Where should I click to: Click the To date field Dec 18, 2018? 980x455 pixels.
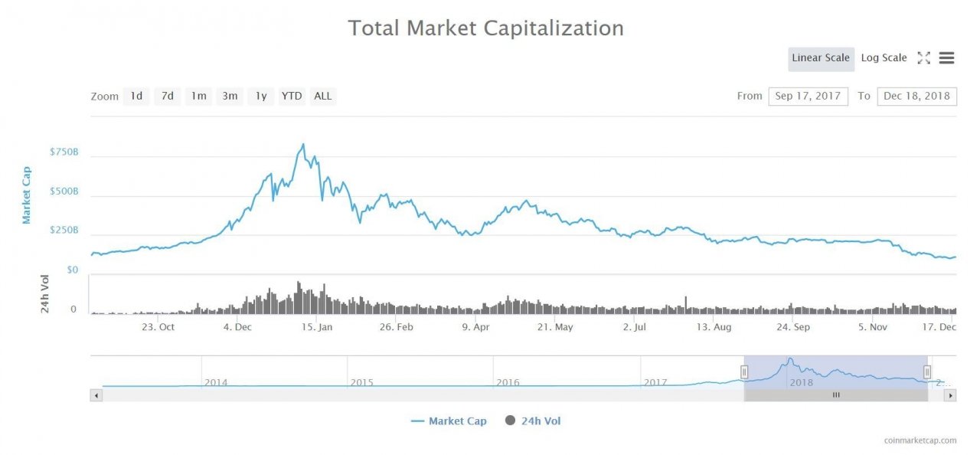916,96
